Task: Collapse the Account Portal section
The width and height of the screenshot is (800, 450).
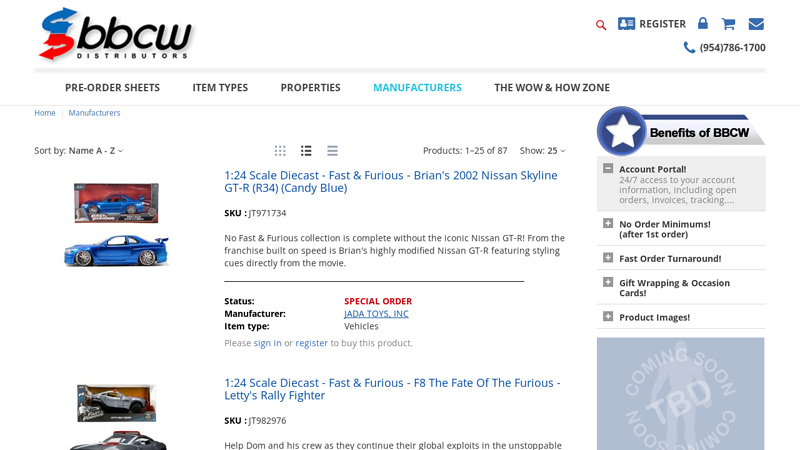Action: [608, 169]
